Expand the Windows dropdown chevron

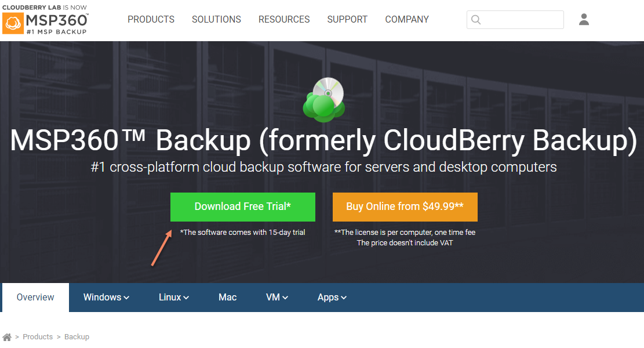[126, 298]
